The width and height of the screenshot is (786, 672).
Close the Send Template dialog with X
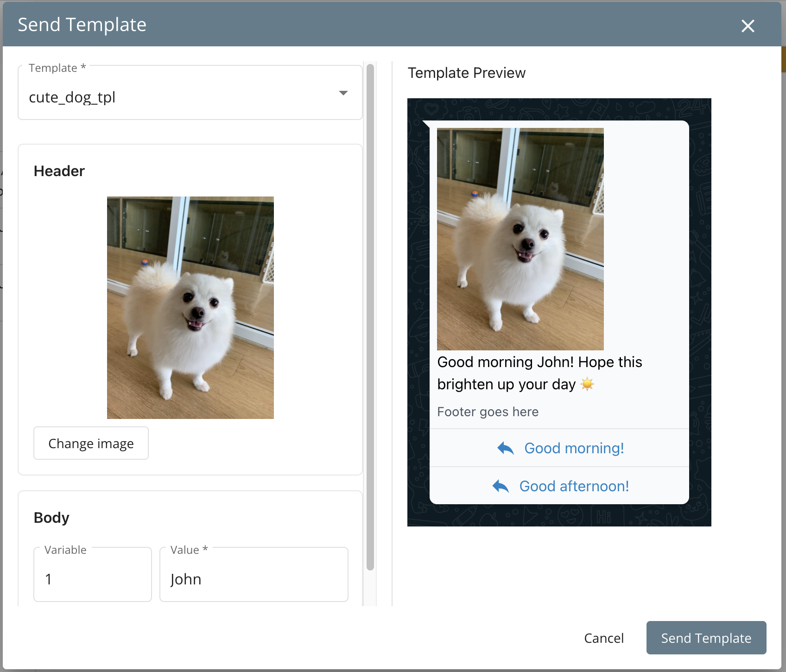(748, 26)
